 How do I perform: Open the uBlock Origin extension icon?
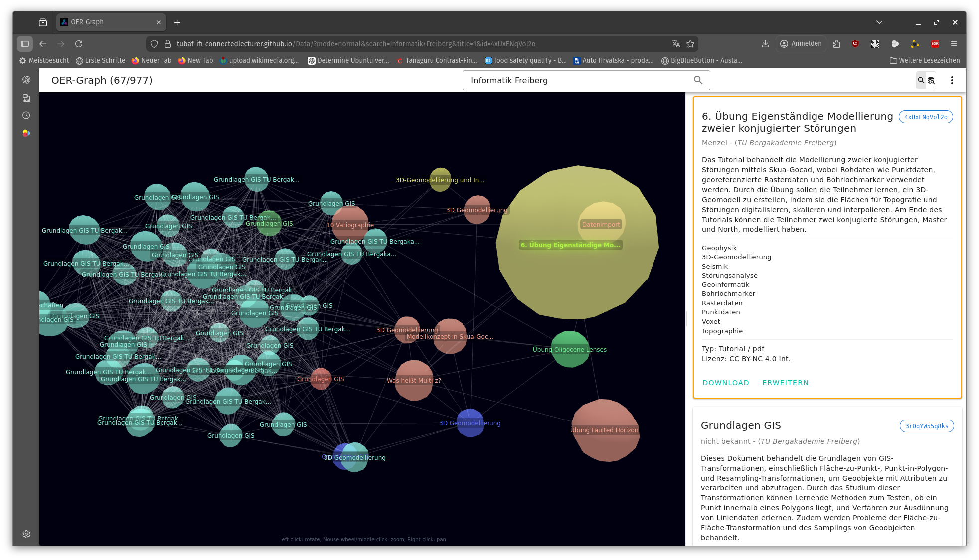coord(855,44)
